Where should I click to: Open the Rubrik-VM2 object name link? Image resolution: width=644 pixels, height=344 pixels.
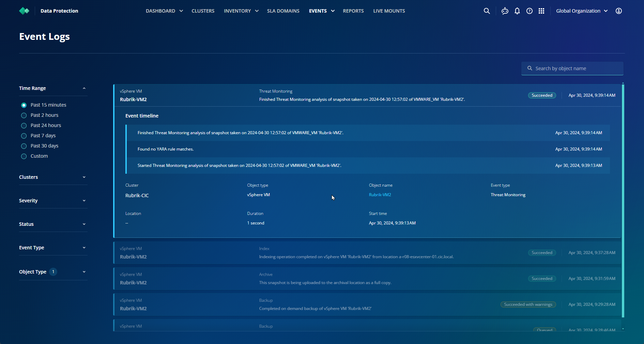click(x=380, y=195)
